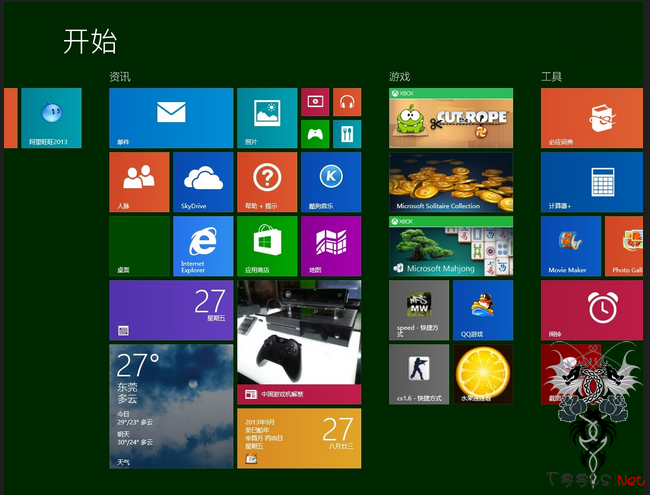Open the orange slice fruit game tile

pyautogui.click(x=483, y=374)
